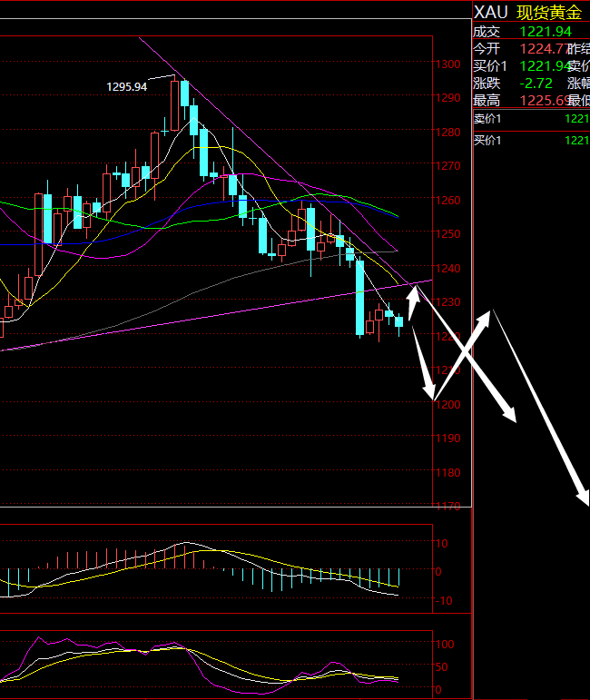Click the 1270 price axis label
Viewport: 590px width, 700px height.
pos(448,165)
